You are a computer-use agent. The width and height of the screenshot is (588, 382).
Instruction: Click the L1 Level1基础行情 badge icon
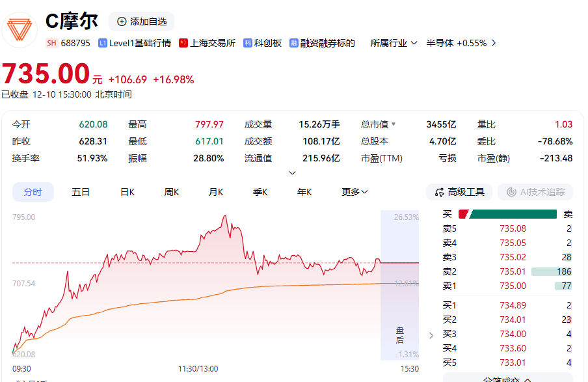pos(102,43)
